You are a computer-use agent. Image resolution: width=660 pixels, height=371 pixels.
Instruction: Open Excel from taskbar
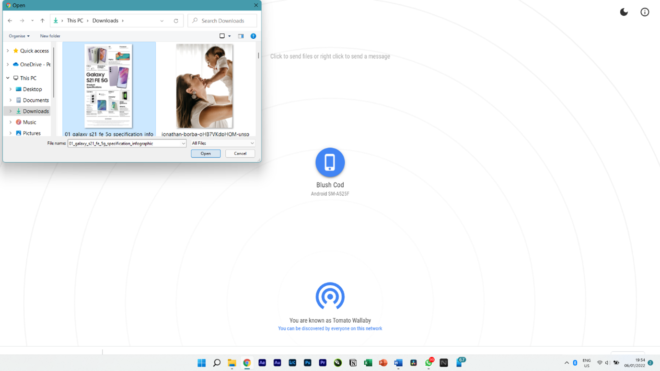coord(368,363)
